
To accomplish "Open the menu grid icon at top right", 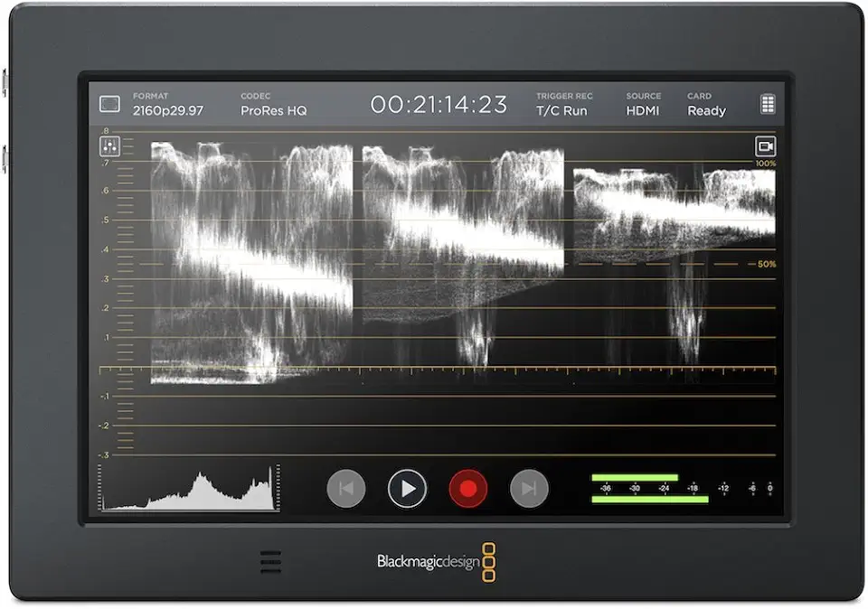I will click(x=768, y=104).
